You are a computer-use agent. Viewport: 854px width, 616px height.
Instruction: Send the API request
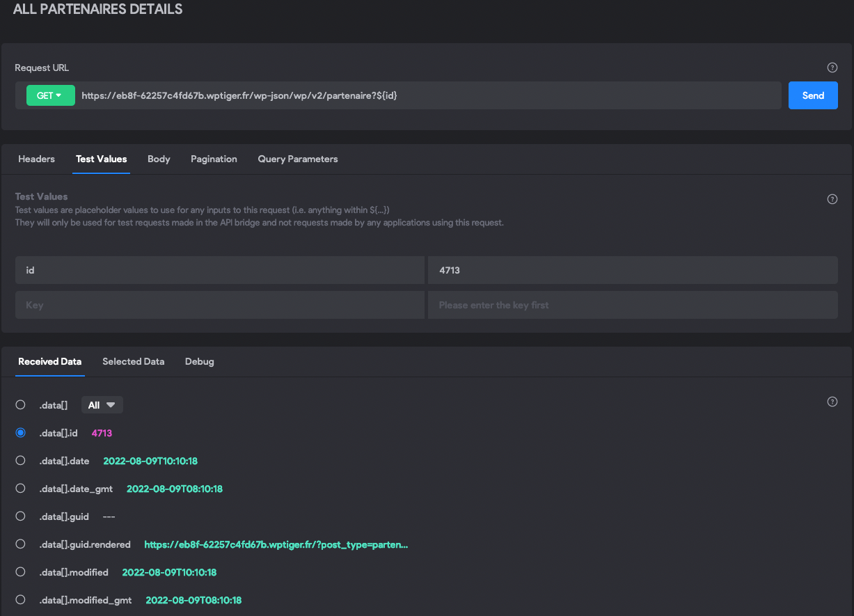tap(813, 95)
